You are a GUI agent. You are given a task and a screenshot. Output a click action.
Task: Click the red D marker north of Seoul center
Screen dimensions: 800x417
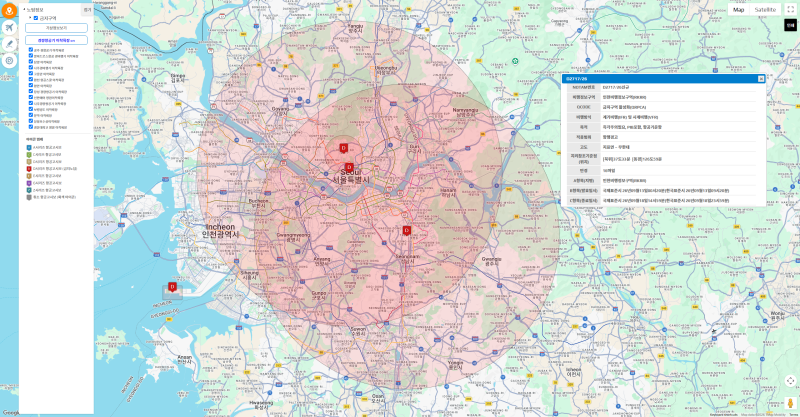pyautogui.click(x=344, y=149)
